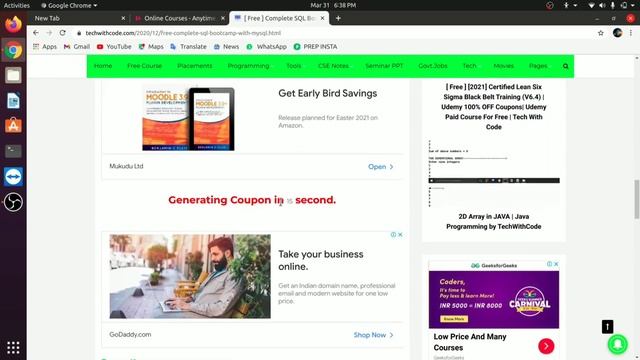Open Google Chrome app menu in top bar
640x360 pixels.
tap(69, 5)
